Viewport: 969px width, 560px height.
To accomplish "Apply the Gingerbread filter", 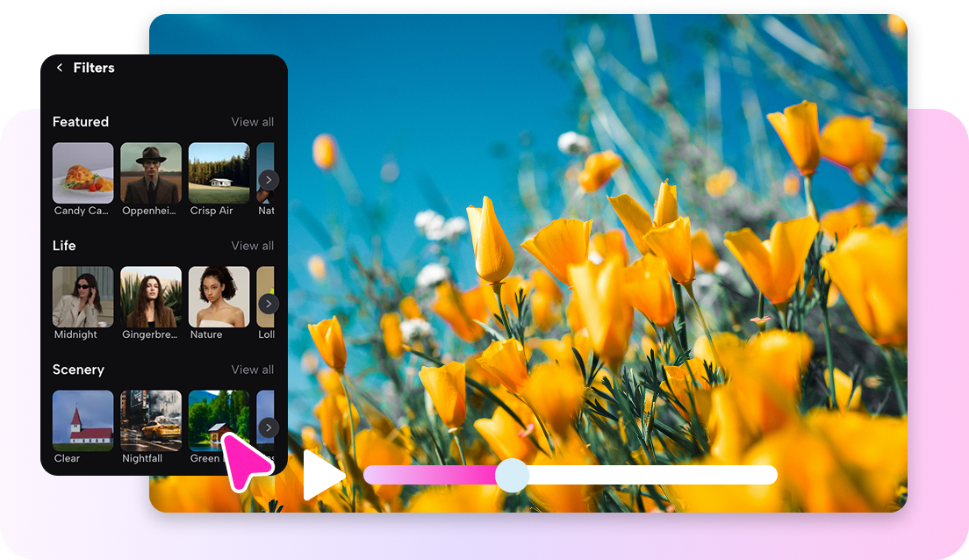I will (150, 297).
